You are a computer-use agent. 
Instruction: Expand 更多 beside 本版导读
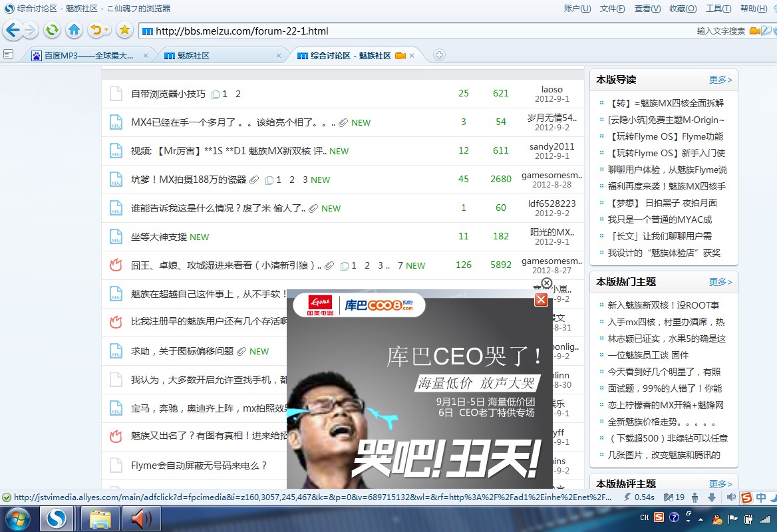pyautogui.click(x=720, y=80)
